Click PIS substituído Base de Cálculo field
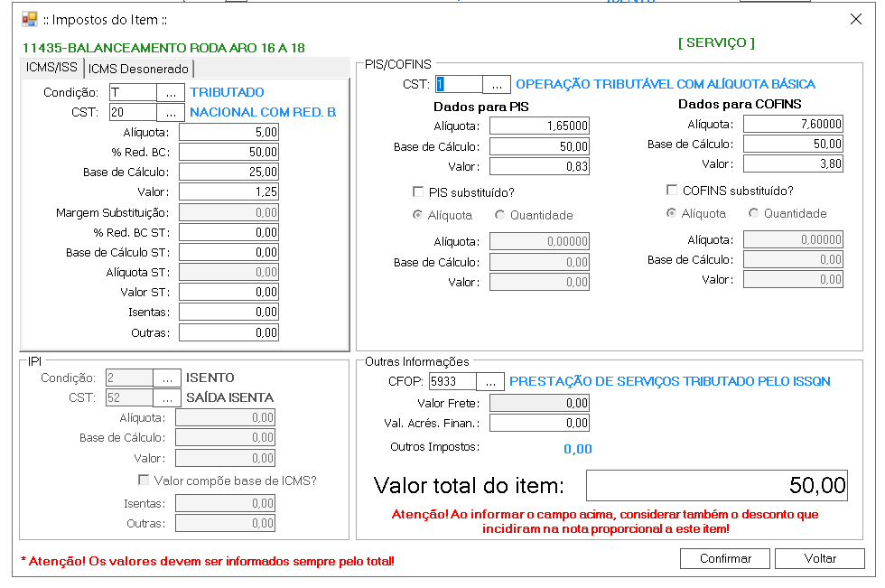 click(x=539, y=262)
